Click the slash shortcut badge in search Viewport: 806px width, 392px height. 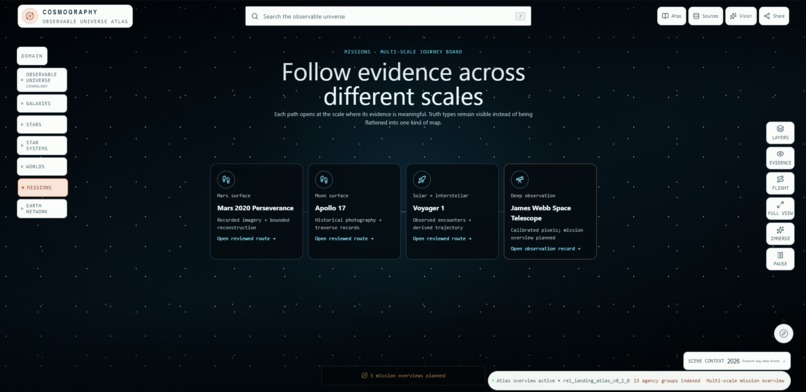(x=520, y=16)
